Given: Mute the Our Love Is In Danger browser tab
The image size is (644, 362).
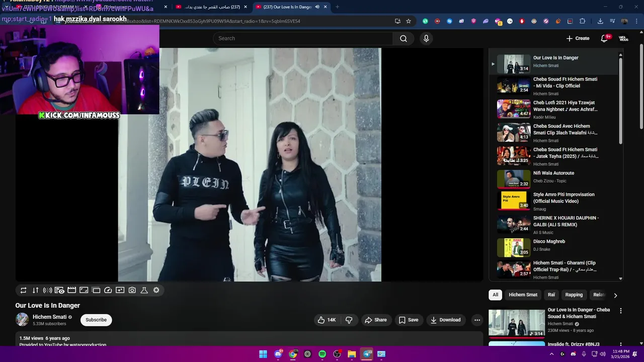Looking at the screenshot, I should pyautogui.click(x=317, y=7).
